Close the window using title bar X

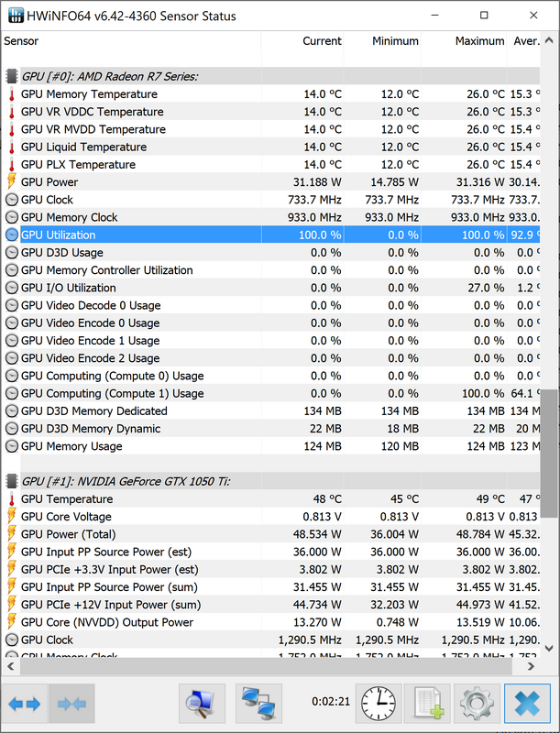(533, 16)
